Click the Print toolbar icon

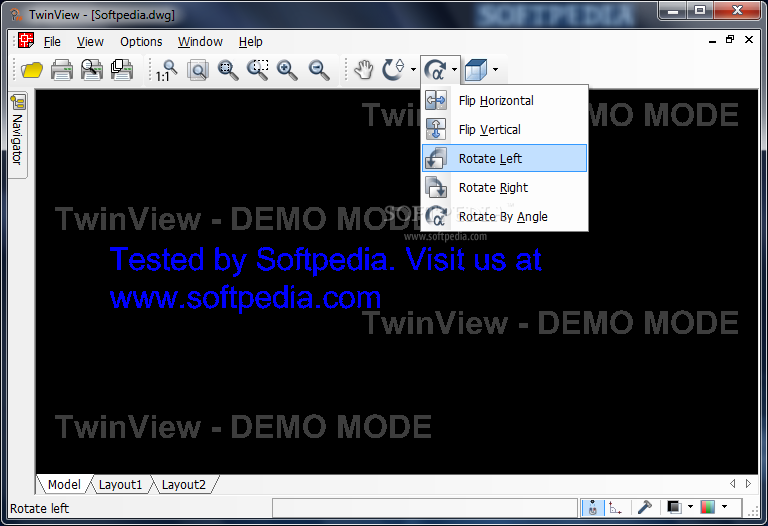point(62,70)
